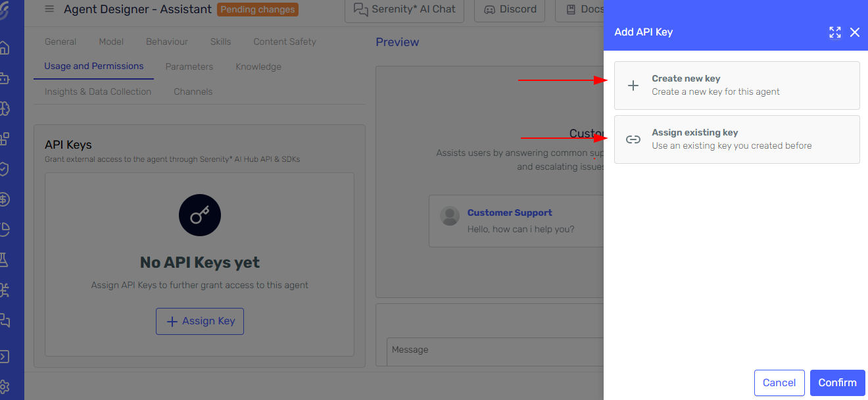Image resolution: width=868 pixels, height=400 pixels.
Task: Switch to the Skills tab
Action: pos(221,41)
